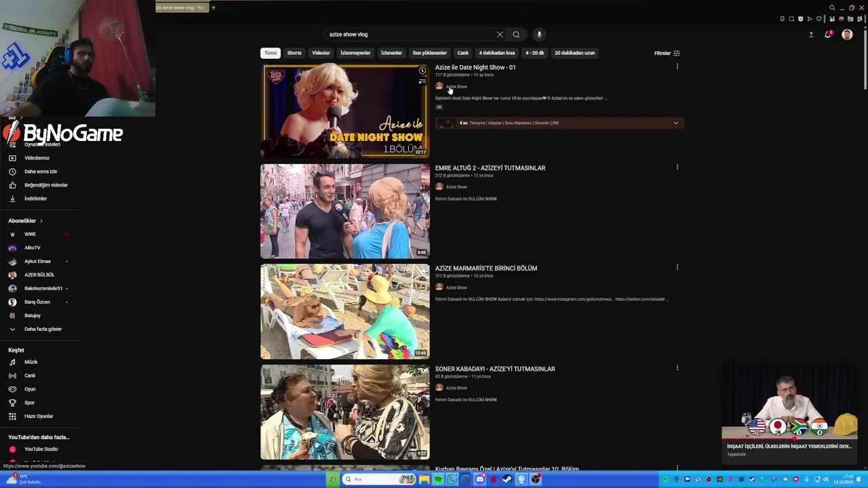Open new browser tab with plus button
This screenshot has width=868, height=488.
click(x=213, y=7)
